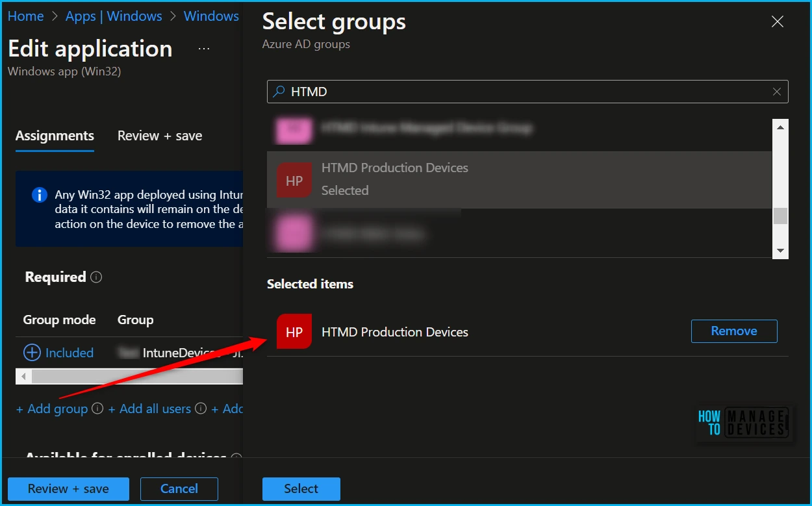Switch to the Assignments tab
Image resolution: width=812 pixels, height=506 pixels.
click(x=55, y=136)
